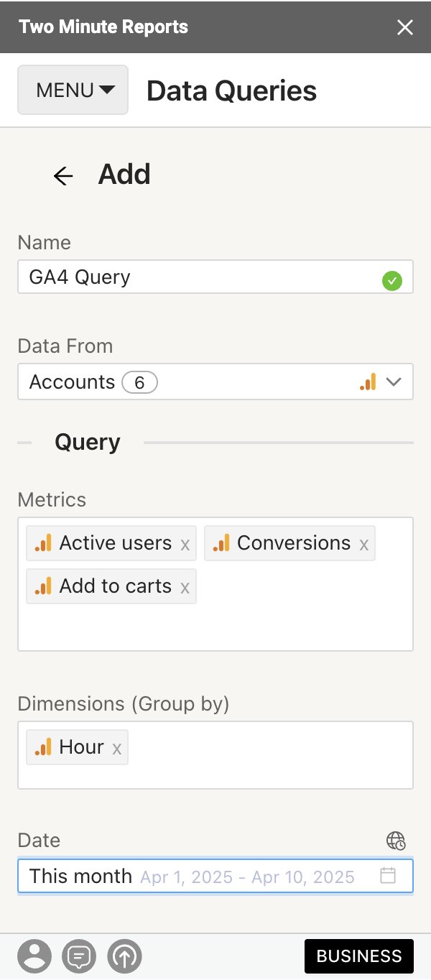The height and width of the screenshot is (980, 431).
Task: Click the upgrade arrow icon at bottom
Action: pos(125,956)
